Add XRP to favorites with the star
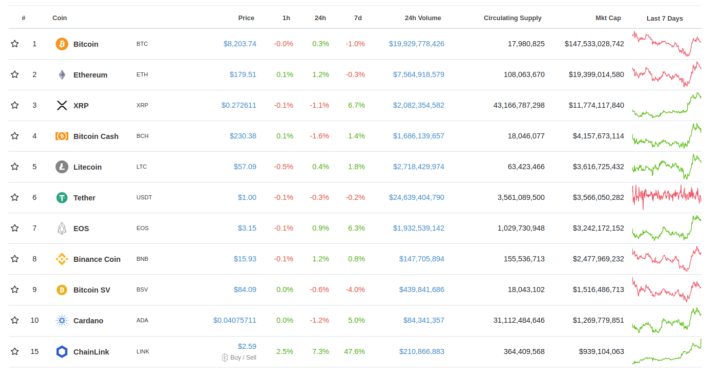The image size is (710, 371). click(15, 105)
